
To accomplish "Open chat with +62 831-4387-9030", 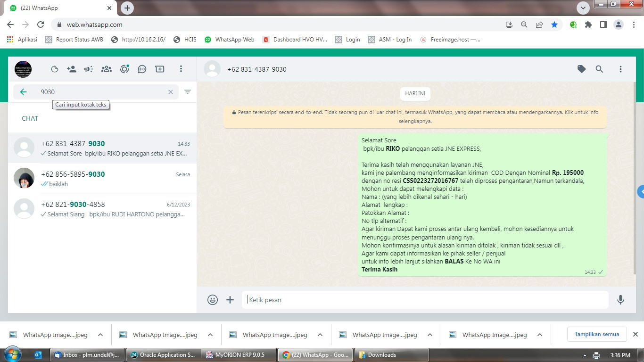I will click(x=102, y=148).
